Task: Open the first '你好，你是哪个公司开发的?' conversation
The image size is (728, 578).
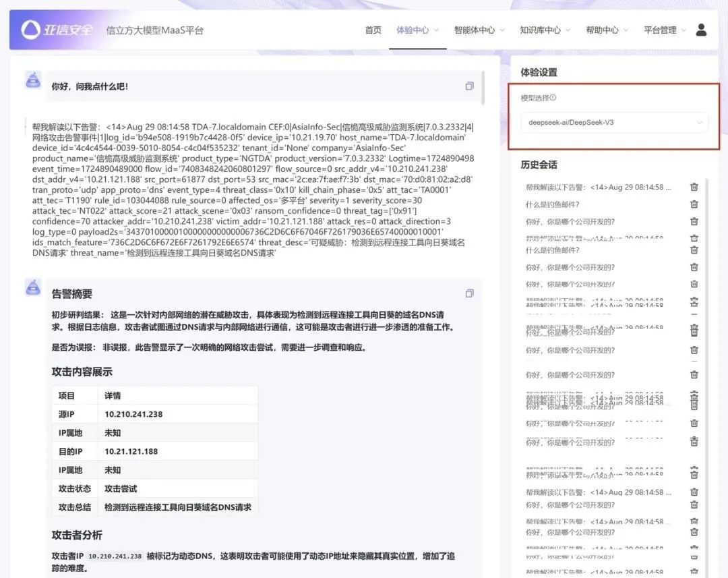Action: tap(570, 222)
